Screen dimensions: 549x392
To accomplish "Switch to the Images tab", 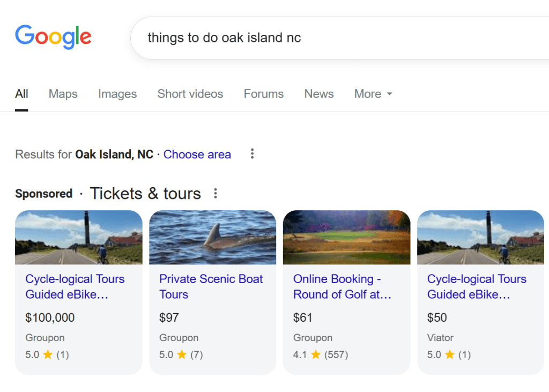I will 117,94.
